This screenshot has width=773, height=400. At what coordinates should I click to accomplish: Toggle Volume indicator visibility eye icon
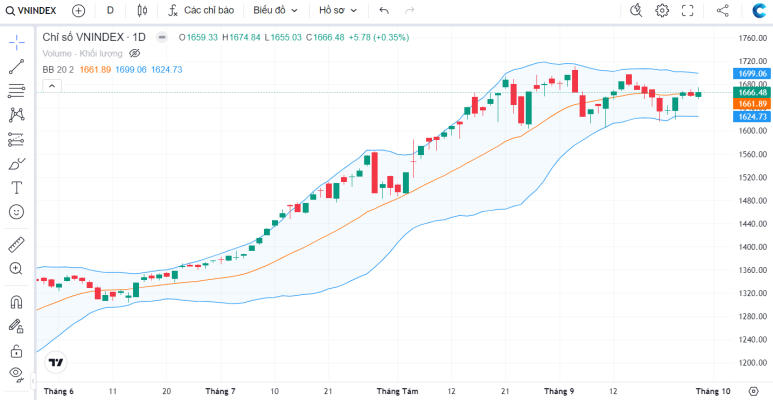coord(135,53)
